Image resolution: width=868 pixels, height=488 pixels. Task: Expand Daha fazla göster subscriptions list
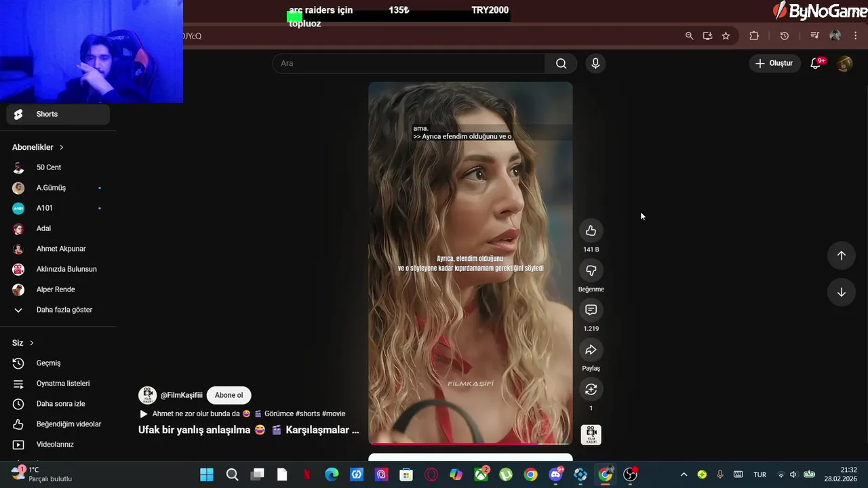58,310
